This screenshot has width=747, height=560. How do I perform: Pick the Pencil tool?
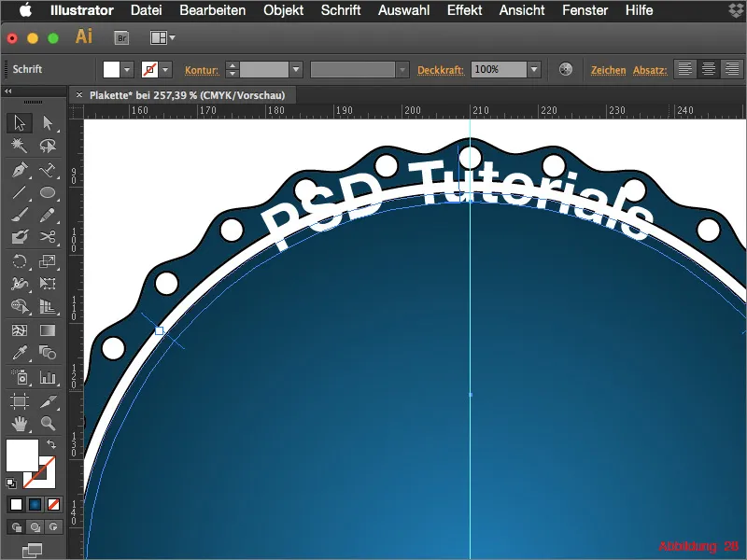pos(48,216)
